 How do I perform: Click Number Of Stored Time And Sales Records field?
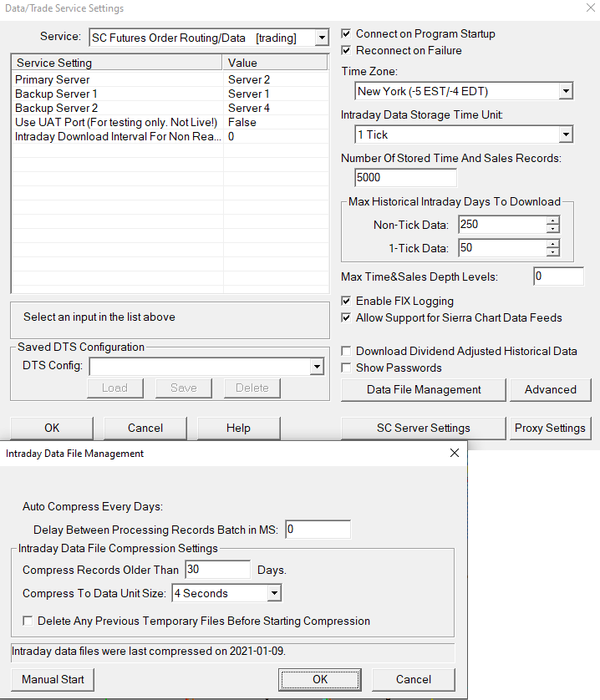coord(405,178)
